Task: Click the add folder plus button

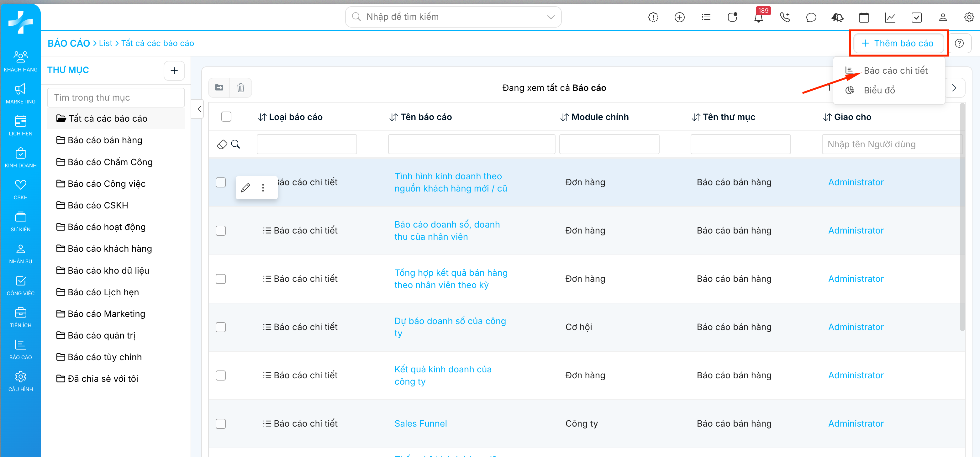Action: coord(174,71)
